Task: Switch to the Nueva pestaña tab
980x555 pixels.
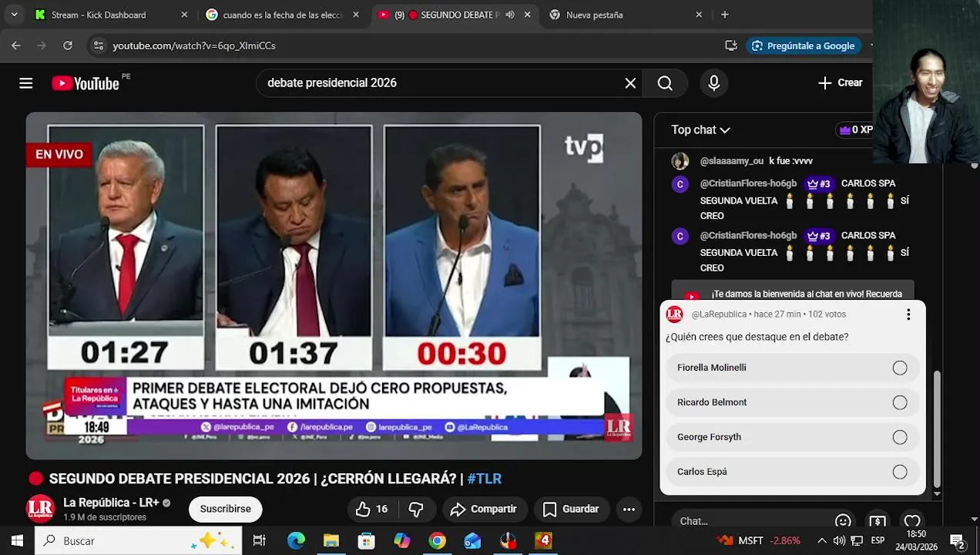Action: tap(626, 15)
